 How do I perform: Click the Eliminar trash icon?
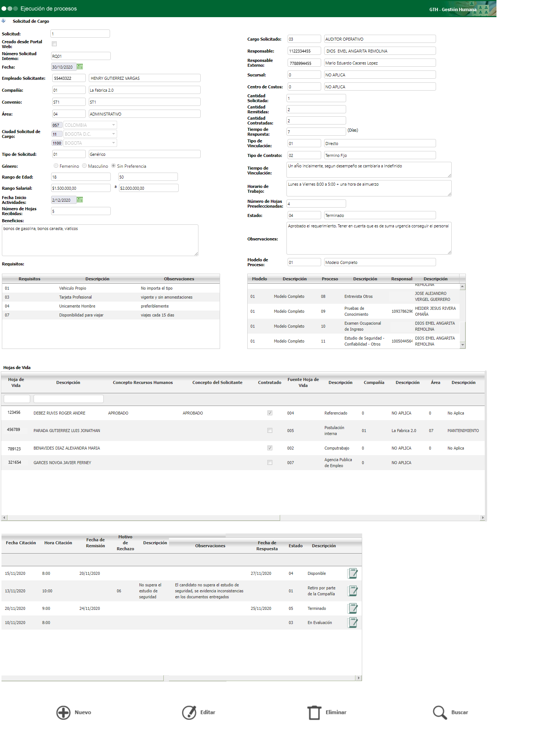314,712
